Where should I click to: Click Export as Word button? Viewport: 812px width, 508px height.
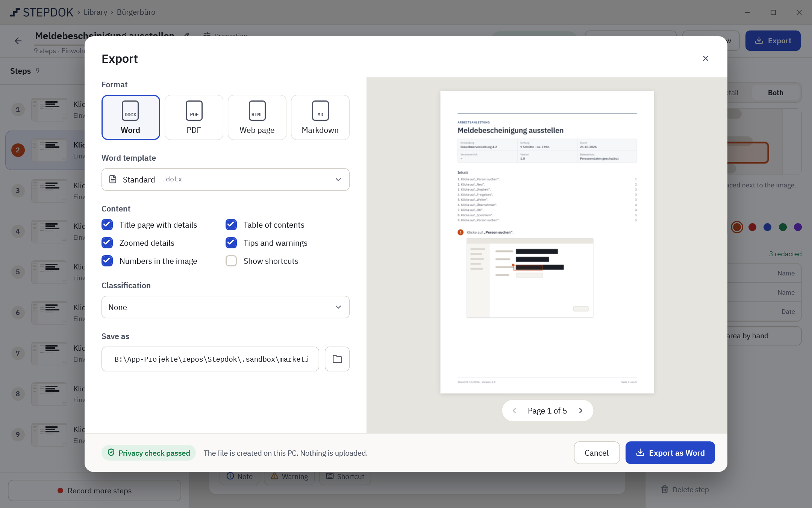670,453
